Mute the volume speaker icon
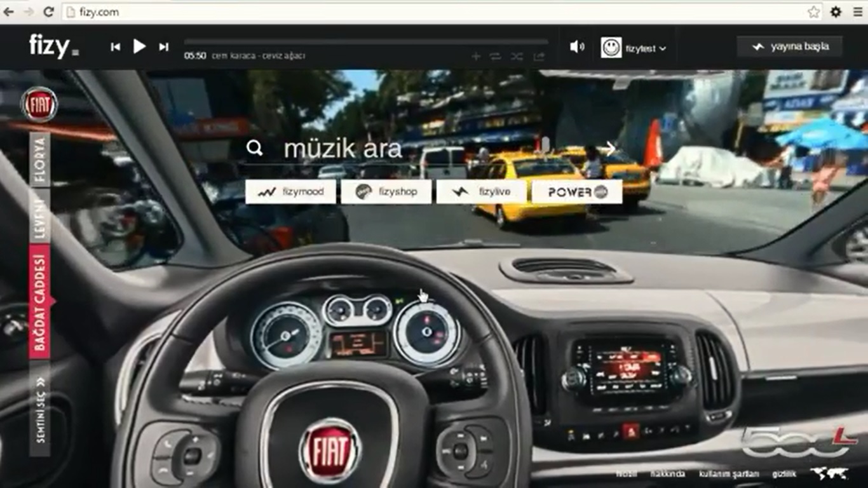The image size is (868, 488). pos(576,47)
